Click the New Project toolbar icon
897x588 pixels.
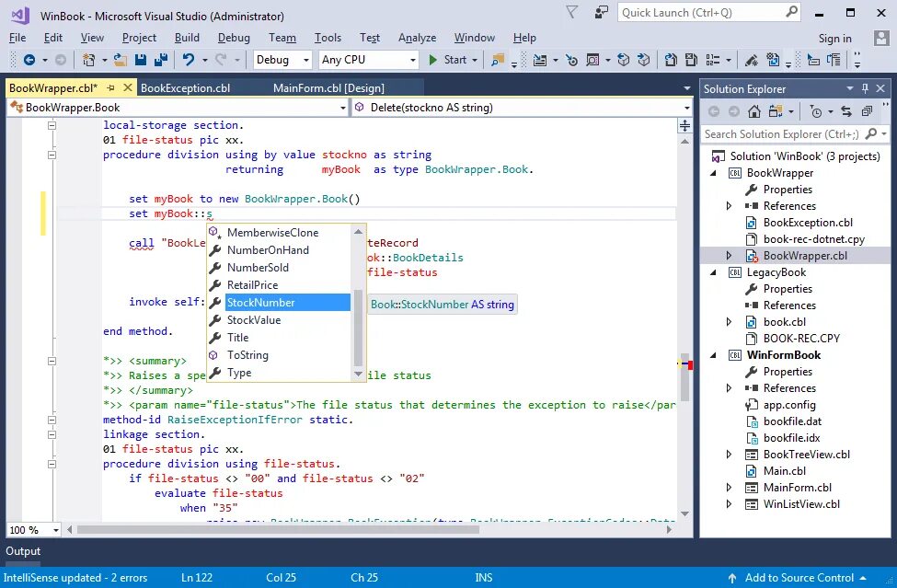(x=88, y=60)
